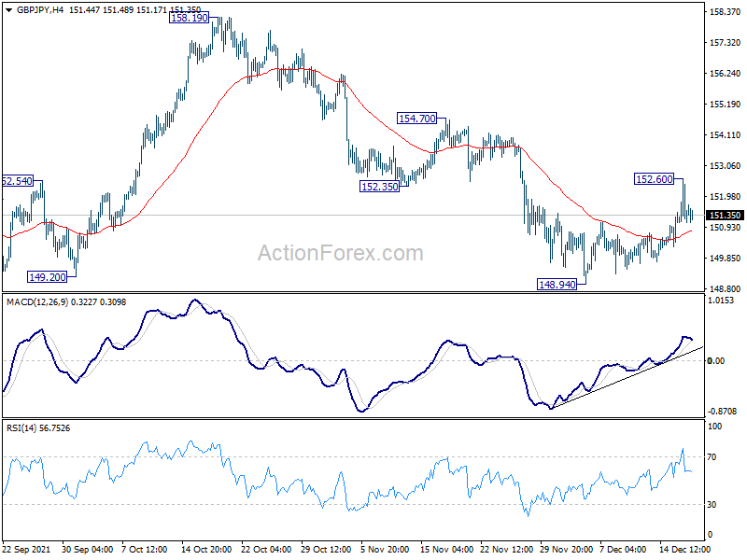747x560 pixels.
Task: Click the 153.060 price axis value
Action: 725,166
